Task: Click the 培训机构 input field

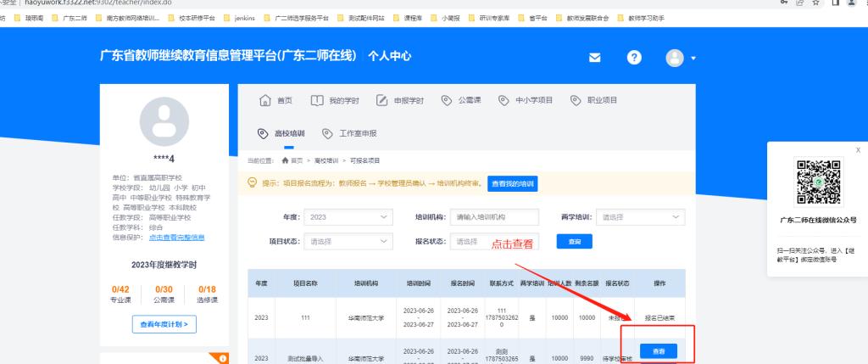Action: tap(494, 217)
